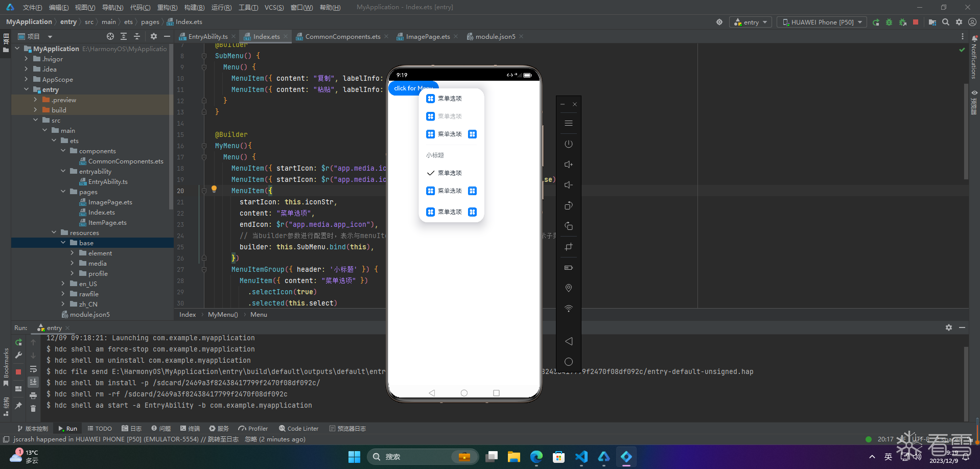Click the Windows taskbar search box

tap(423, 457)
